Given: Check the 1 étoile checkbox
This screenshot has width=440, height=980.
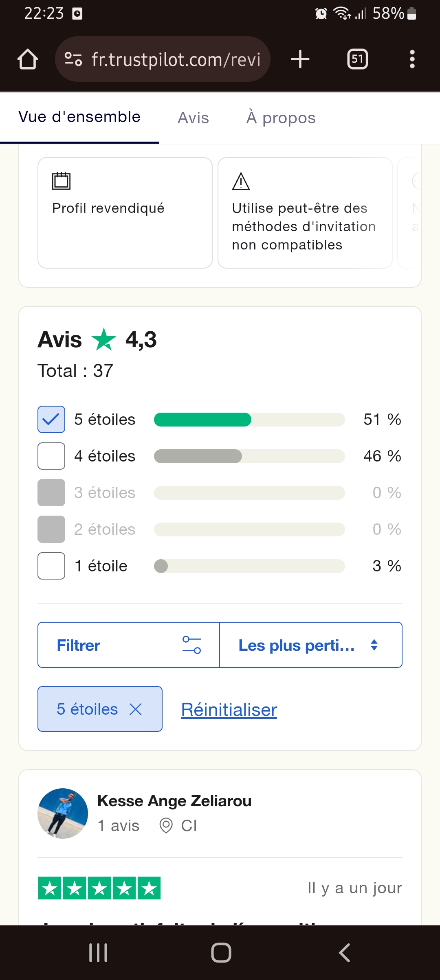Looking at the screenshot, I should click(x=51, y=566).
